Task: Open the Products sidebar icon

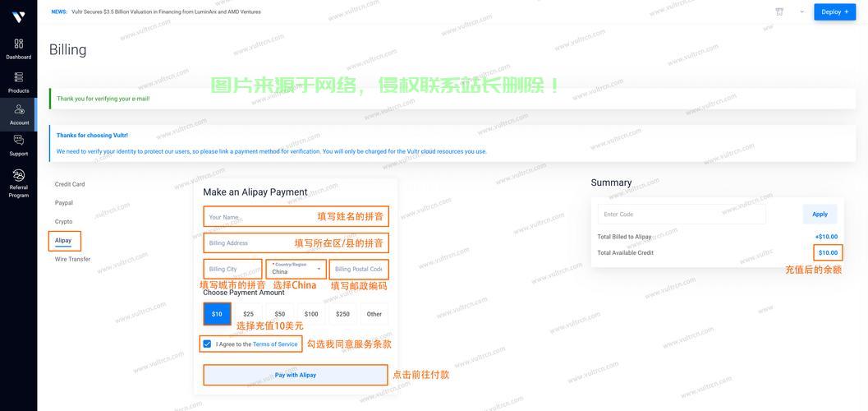Action: (x=19, y=77)
